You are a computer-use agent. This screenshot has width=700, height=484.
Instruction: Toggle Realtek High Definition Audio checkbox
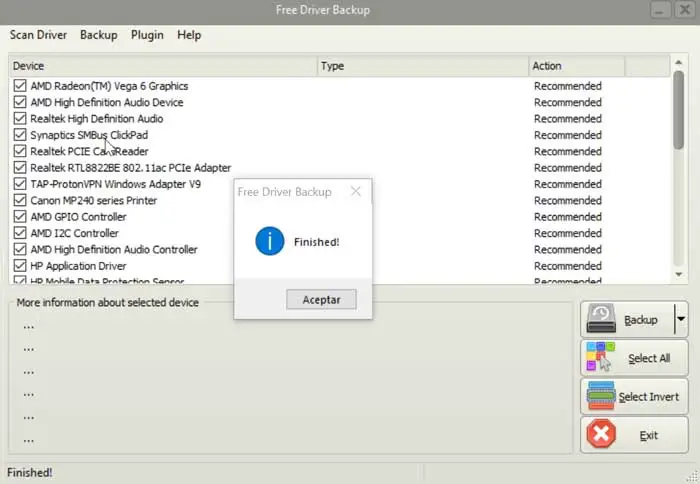pyautogui.click(x=20, y=118)
